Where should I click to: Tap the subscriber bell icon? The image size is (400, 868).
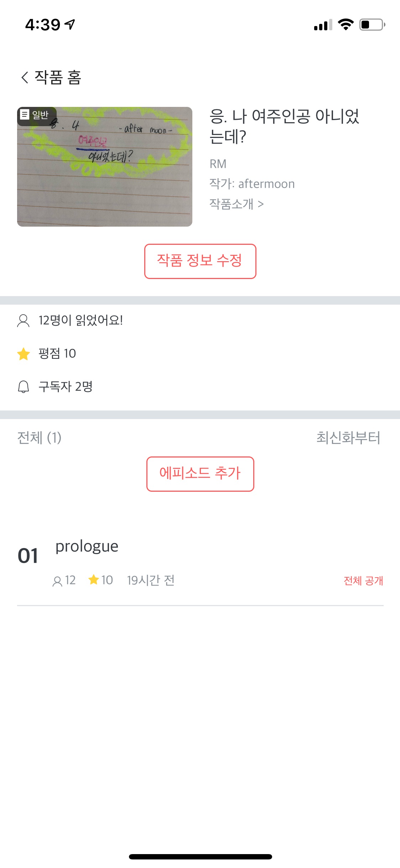point(24,387)
